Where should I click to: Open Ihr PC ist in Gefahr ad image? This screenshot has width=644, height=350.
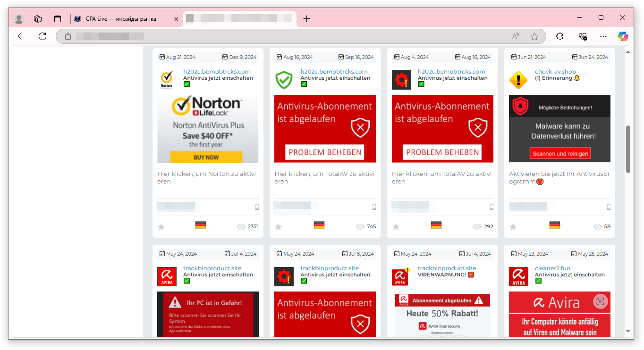point(208,314)
